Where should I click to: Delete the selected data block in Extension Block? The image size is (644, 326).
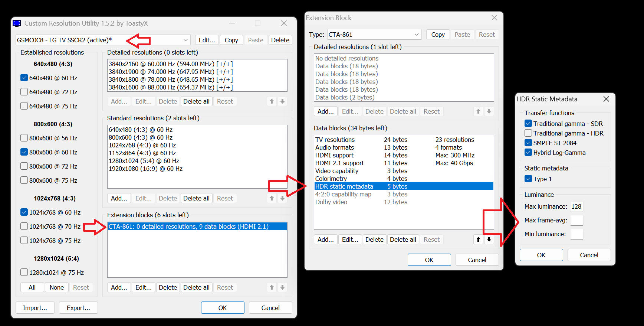click(x=374, y=239)
